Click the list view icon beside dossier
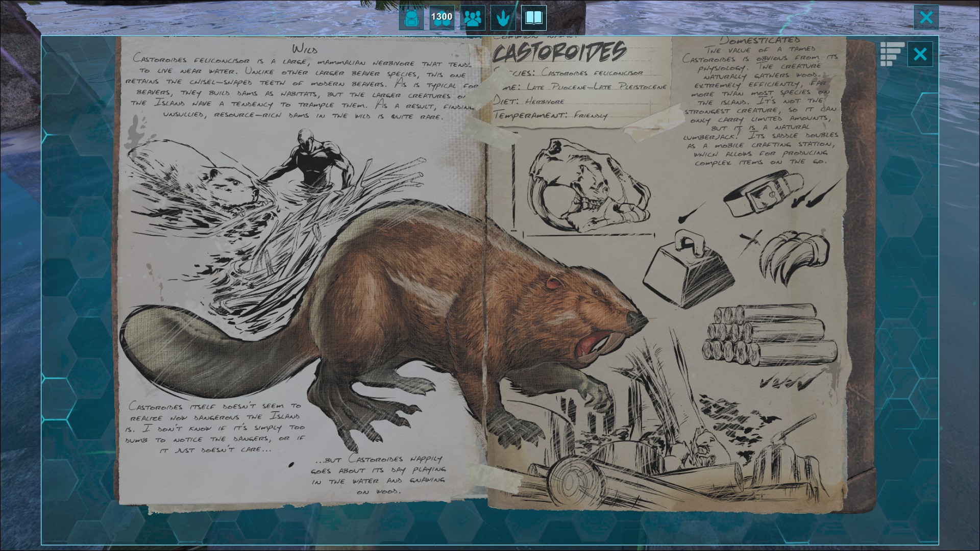The image size is (980, 551). (x=892, y=54)
